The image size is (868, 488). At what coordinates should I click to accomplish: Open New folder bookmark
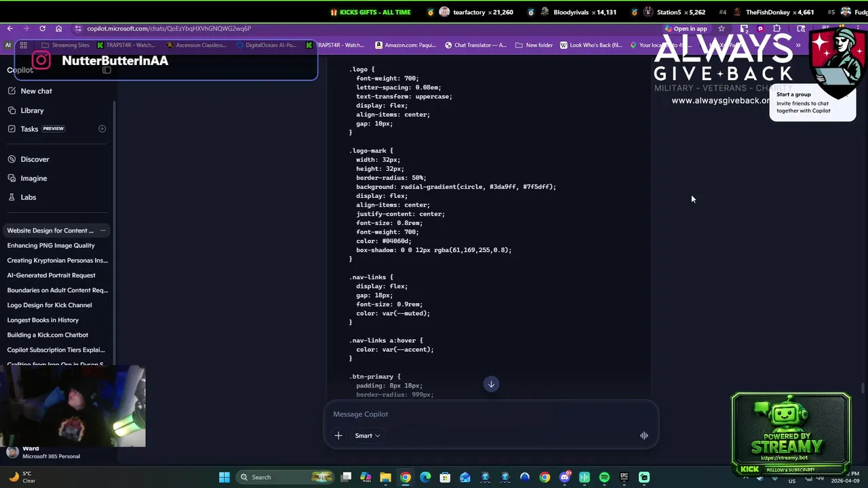[534, 45]
